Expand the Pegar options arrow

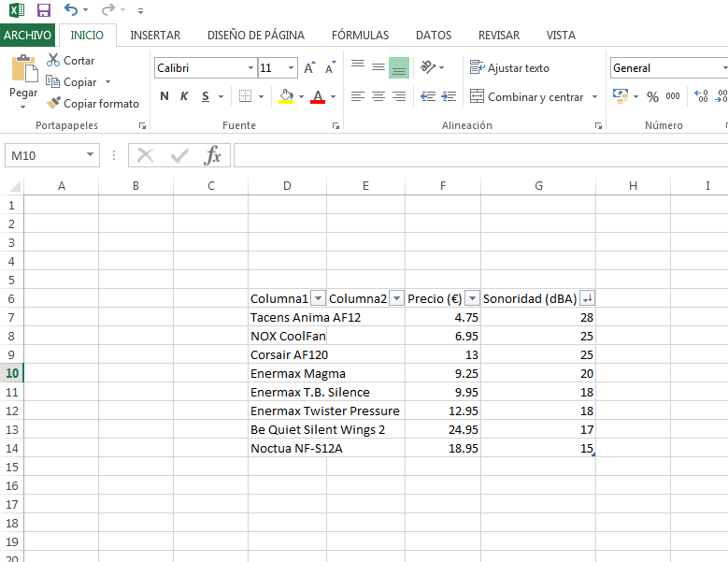pyautogui.click(x=22, y=108)
